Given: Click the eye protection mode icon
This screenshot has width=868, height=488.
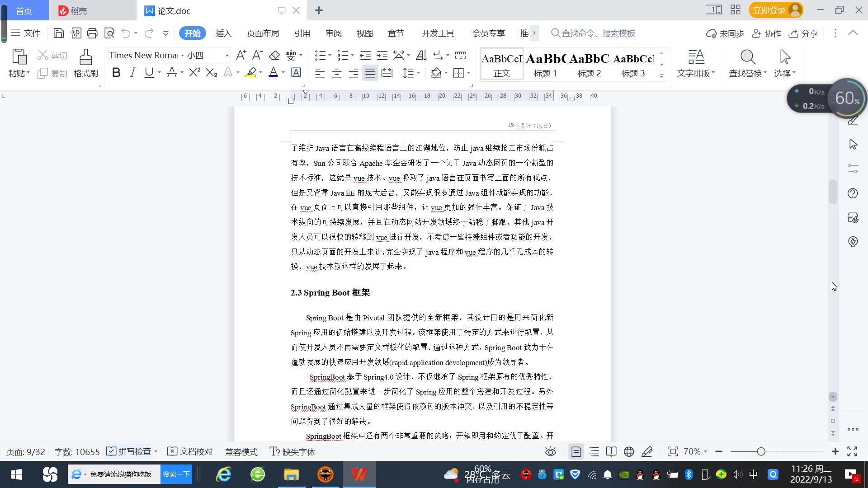Looking at the screenshot, I should (550, 452).
